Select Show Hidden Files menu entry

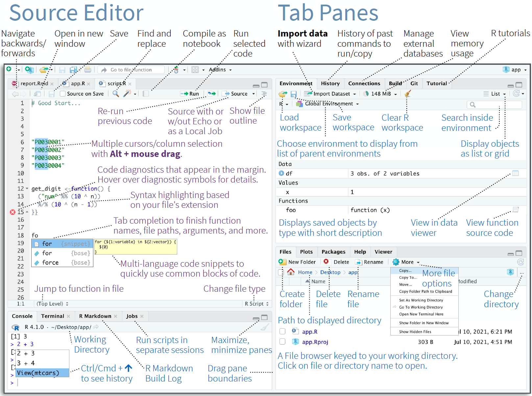tap(415, 332)
